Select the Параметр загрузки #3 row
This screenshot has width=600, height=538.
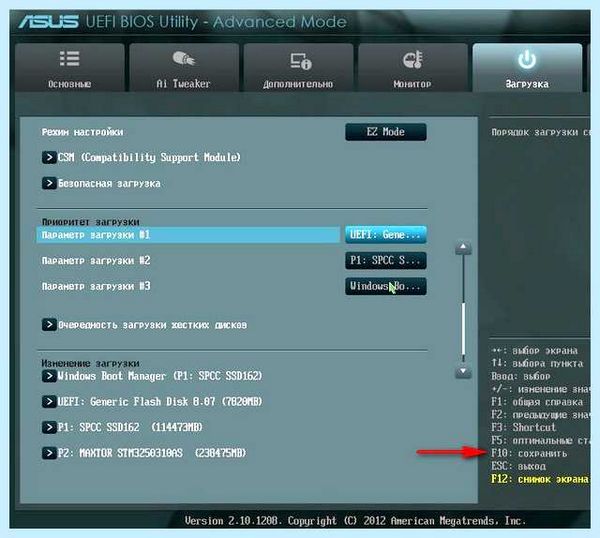[x=188, y=286]
